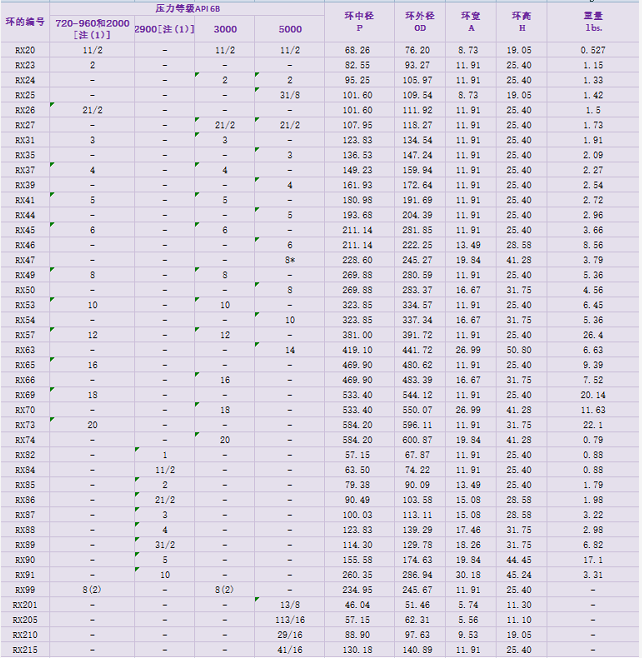Select pitch diameter value 419.10
642x658 pixels.
[358, 350]
